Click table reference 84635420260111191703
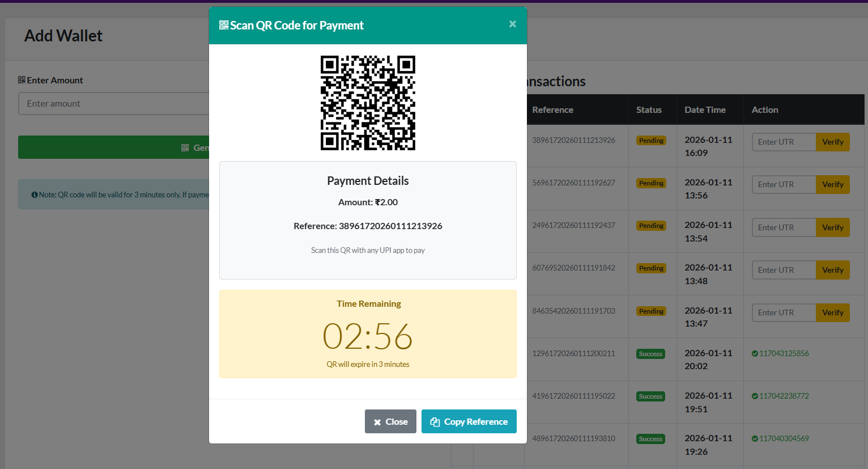The image size is (868, 469). [573, 311]
